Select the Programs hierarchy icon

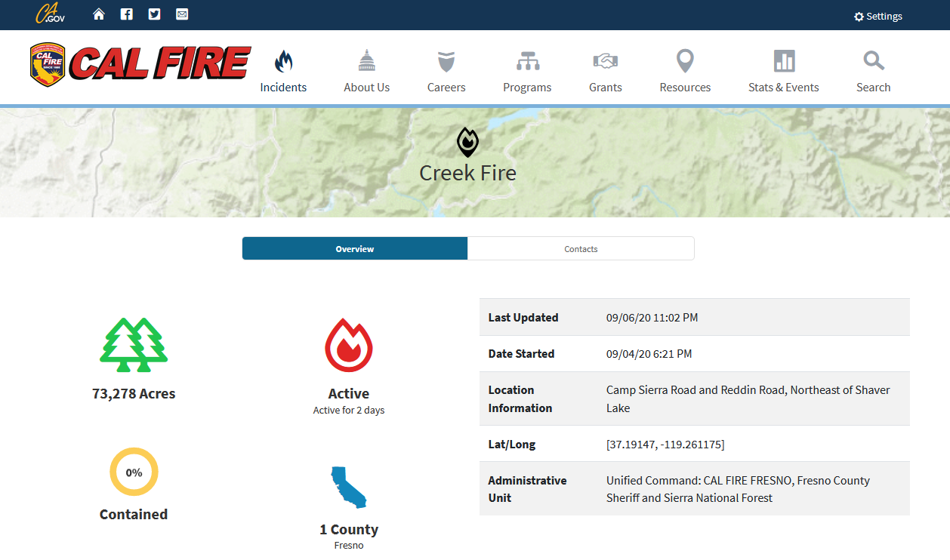(x=527, y=62)
